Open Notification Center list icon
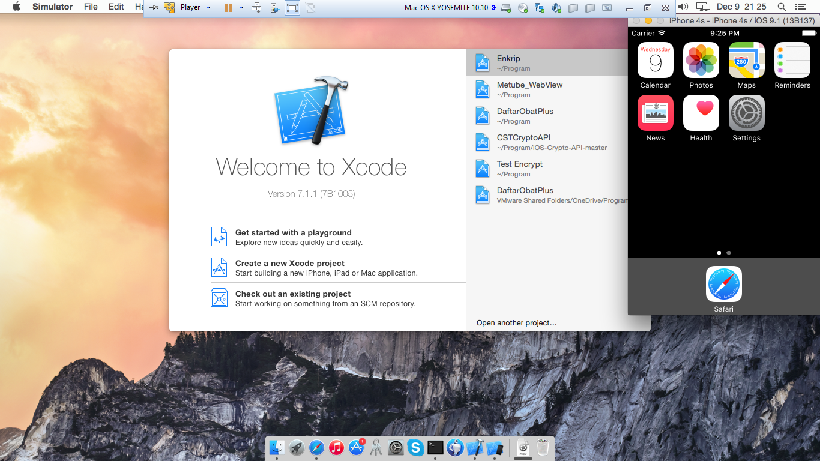The height and width of the screenshot is (462, 820). pyautogui.click(x=800, y=7)
